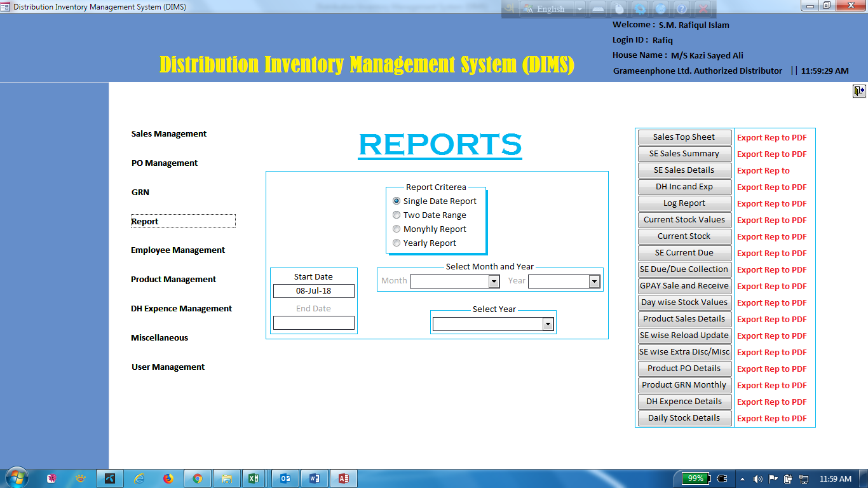Open the Year dropdown next to Month
This screenshot has width=868, height=488.
point(594,281)
